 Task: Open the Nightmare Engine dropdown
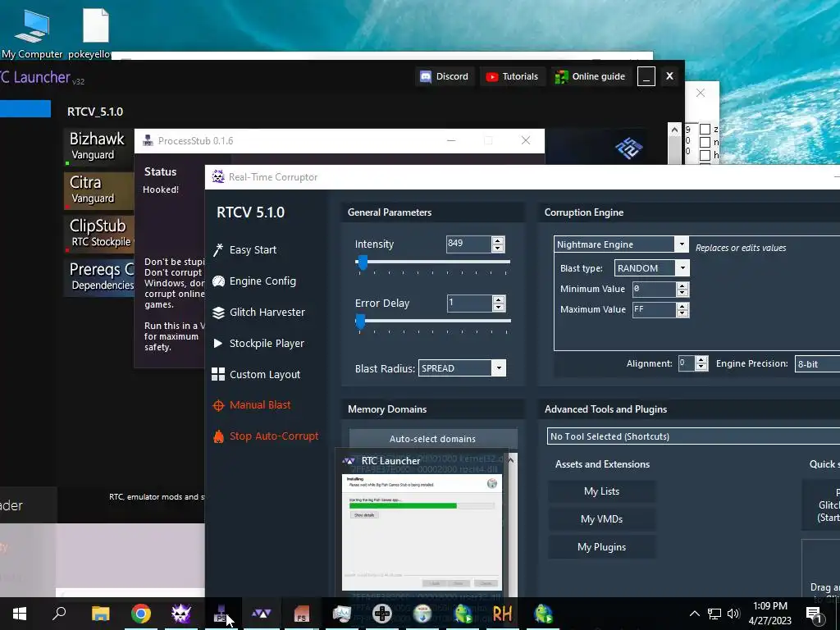682,244
